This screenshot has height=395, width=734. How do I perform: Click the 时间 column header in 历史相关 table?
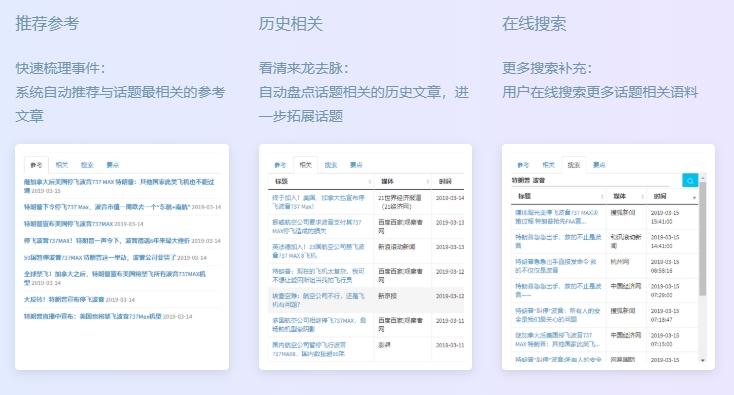(x=445, y=181)
